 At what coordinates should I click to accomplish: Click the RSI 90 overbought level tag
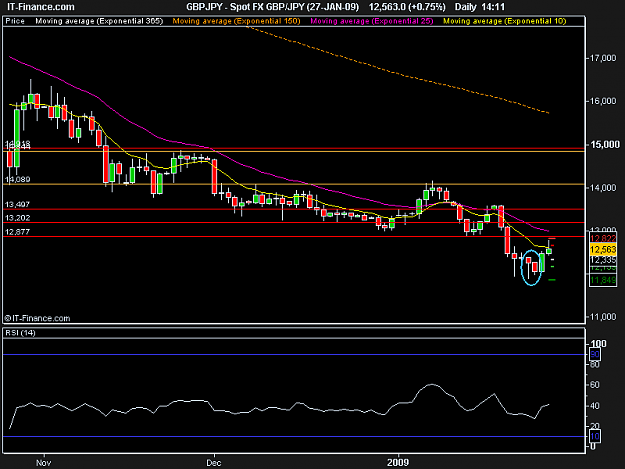(595, 354)
